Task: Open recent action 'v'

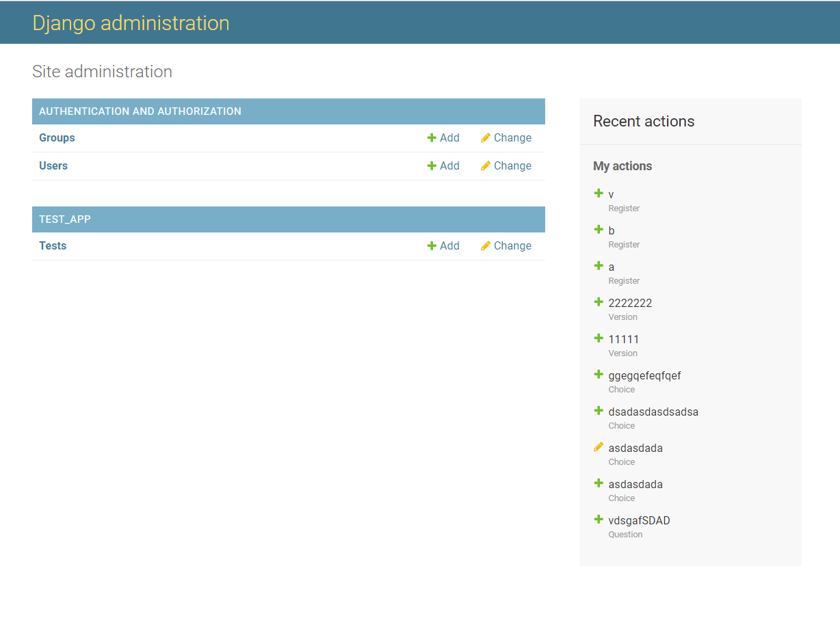Action: pos(611,195)
